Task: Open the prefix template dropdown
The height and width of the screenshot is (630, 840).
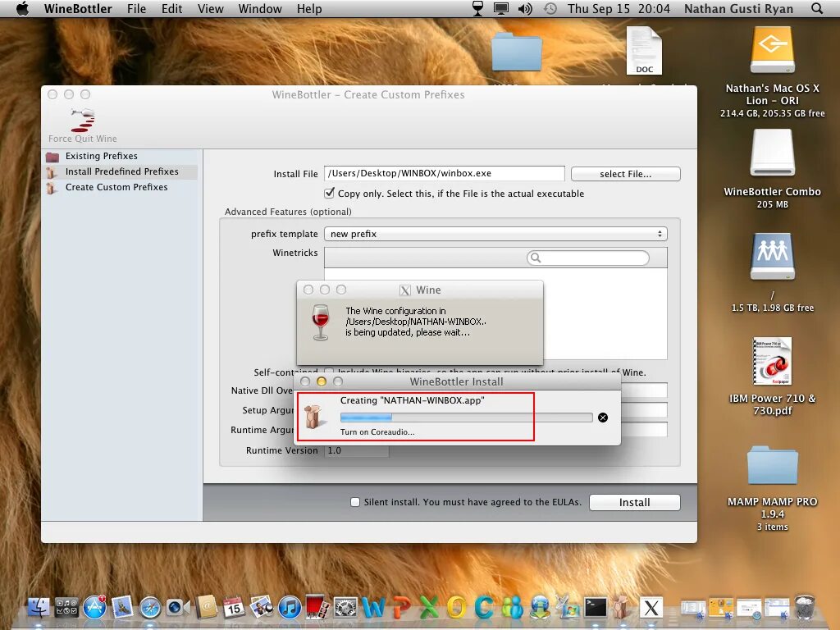Action: 495,234
